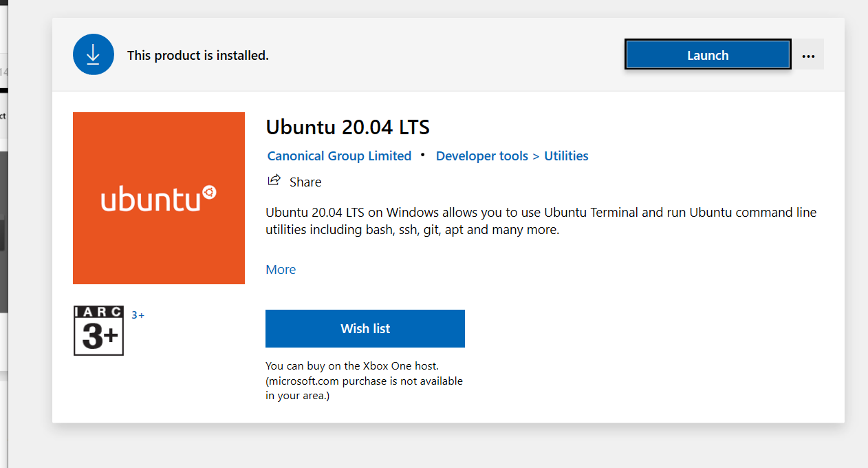The width and height of the screenshot is (868, 468).
Task: Open the three-dots more options menu
Action: 808,56
